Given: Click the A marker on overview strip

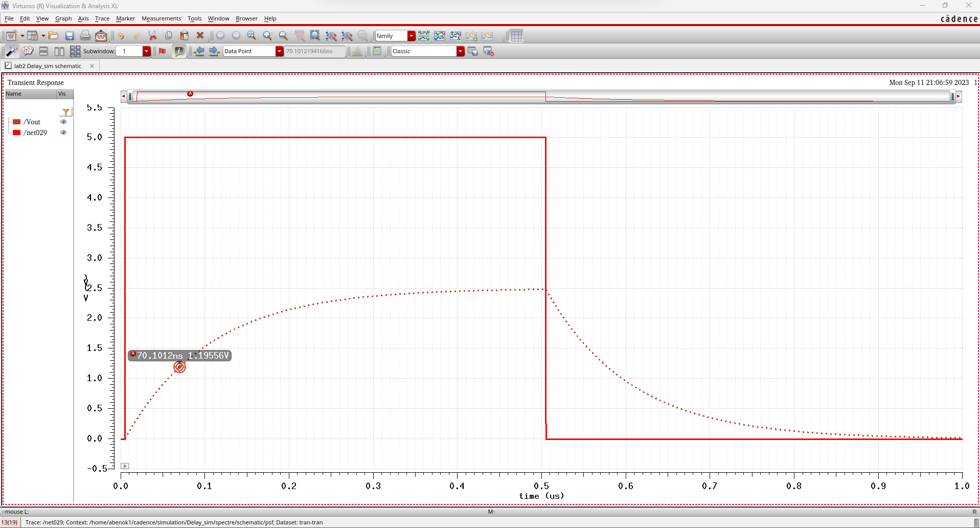Looking at the screenshot, I should tap(190, 94).
